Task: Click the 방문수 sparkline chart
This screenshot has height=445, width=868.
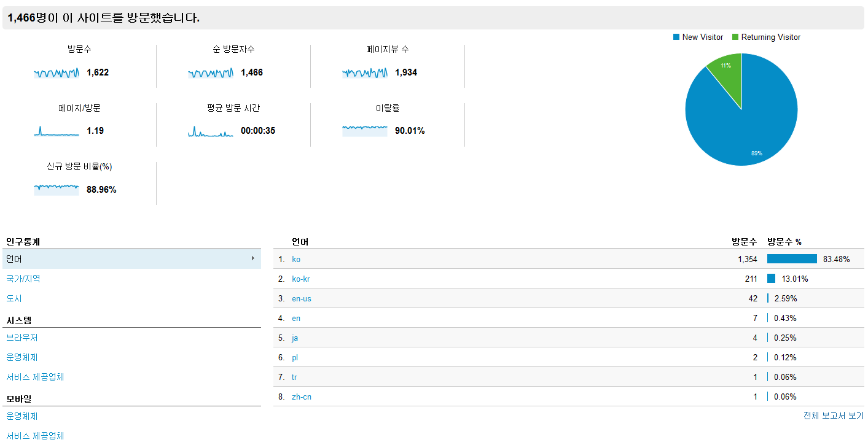Action: click(x=57, y=73)
